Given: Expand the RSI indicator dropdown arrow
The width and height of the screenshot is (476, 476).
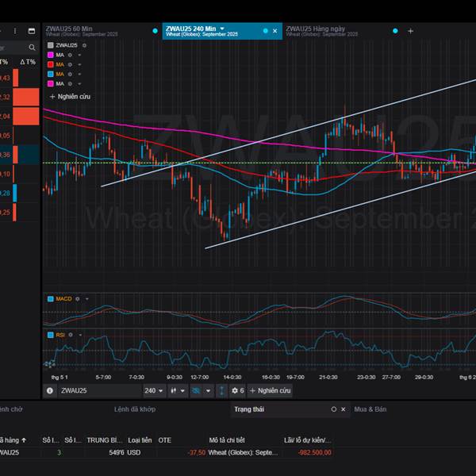Looking at the screenshot, I should [x=80, y=335].
